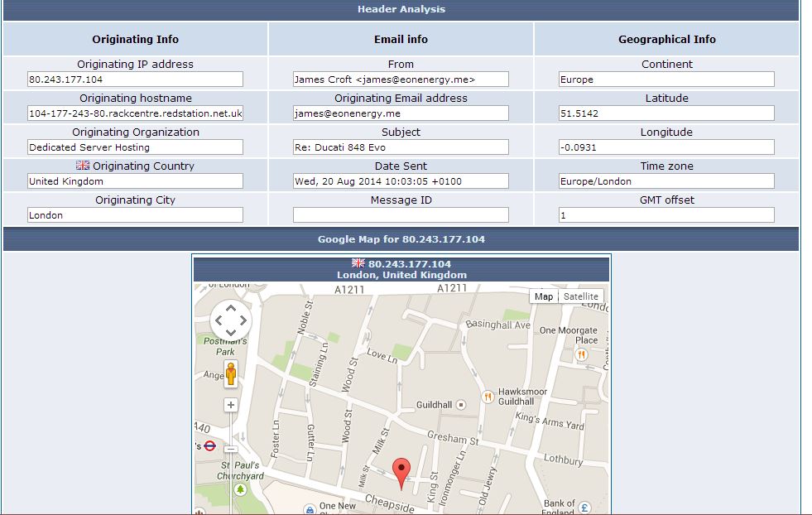Click the Guildhall landmark marker
Screen dimensions: 812x515
click(x=462, y=405)
